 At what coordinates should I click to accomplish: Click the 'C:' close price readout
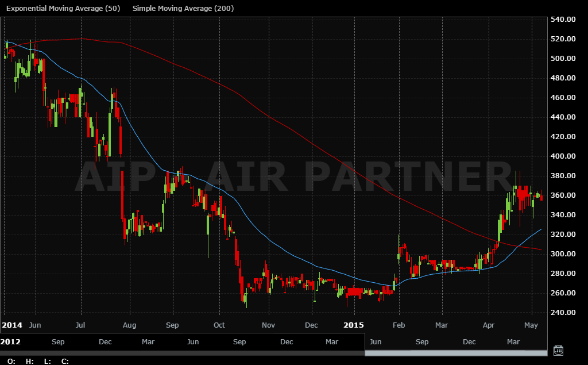click(65, 361)
